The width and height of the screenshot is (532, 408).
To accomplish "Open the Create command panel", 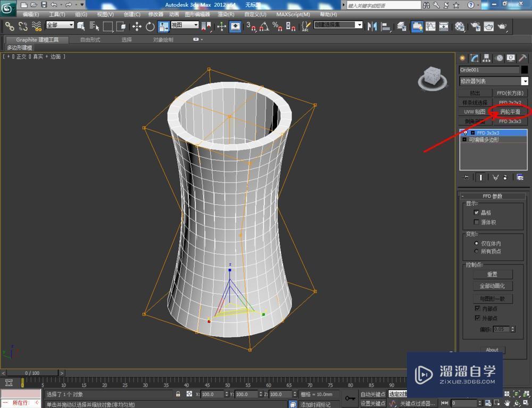I will point(462,58).
